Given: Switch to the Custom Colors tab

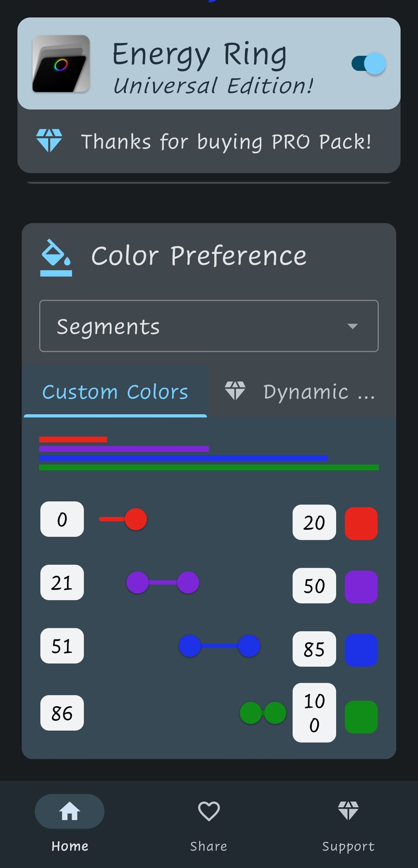Looking at the screenshot, I should tap(115, 392).
